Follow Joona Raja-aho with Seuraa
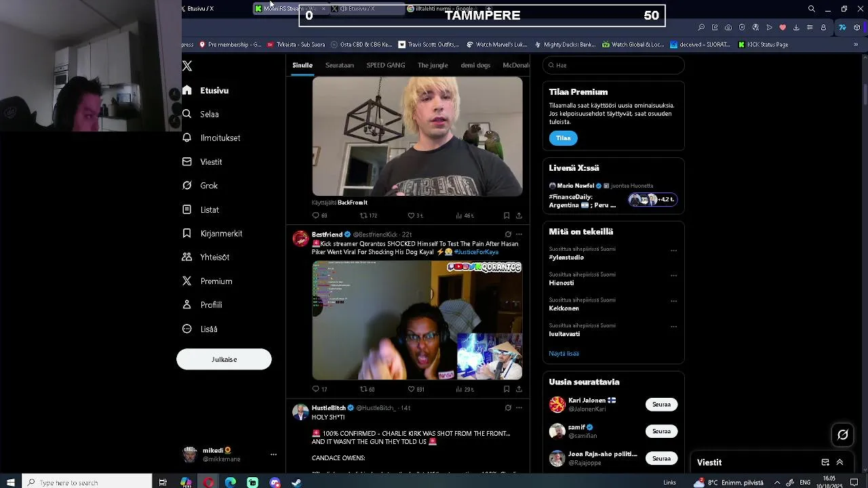Viewport: 868px width, 488px height. pos(661,459)
